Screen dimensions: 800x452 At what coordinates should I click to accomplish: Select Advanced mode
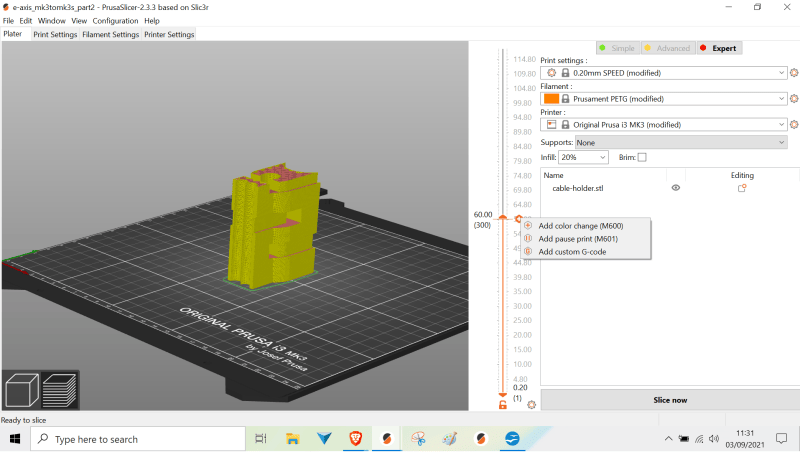tap(668, 48)
